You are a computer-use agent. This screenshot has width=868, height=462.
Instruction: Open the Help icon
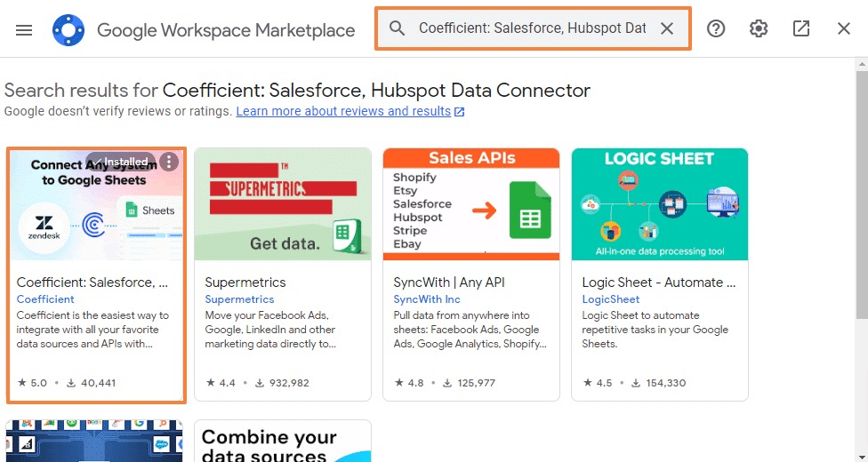716,28
